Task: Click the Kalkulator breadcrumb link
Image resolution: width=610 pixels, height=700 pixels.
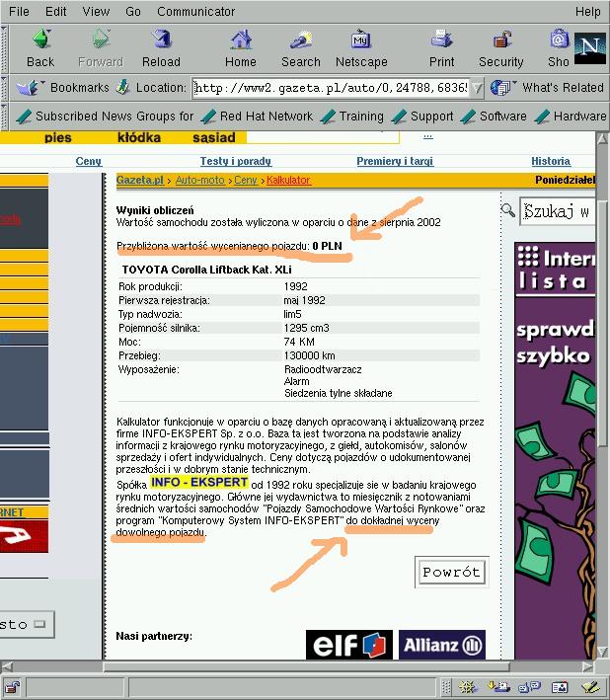Action: tap(288, 180)
